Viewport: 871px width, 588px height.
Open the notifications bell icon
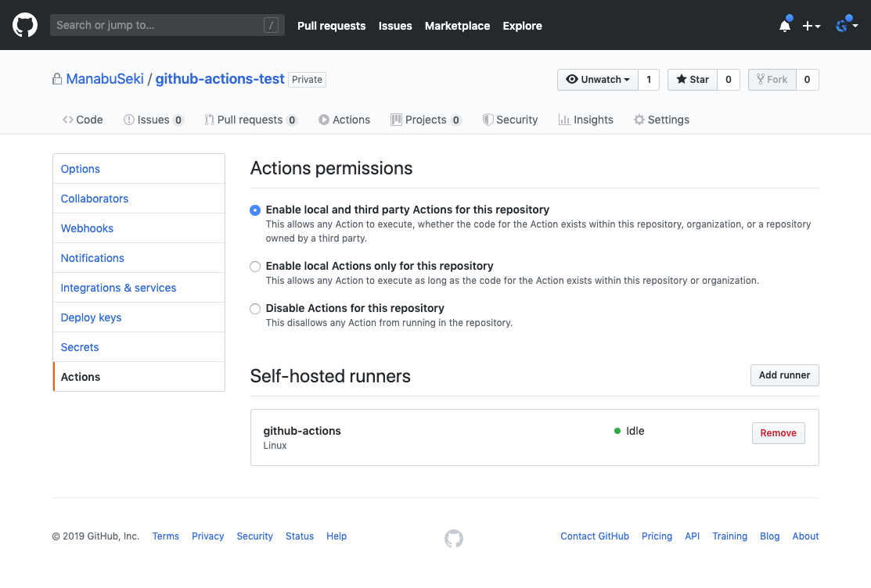pyautogui.click(x=785, y=26)
